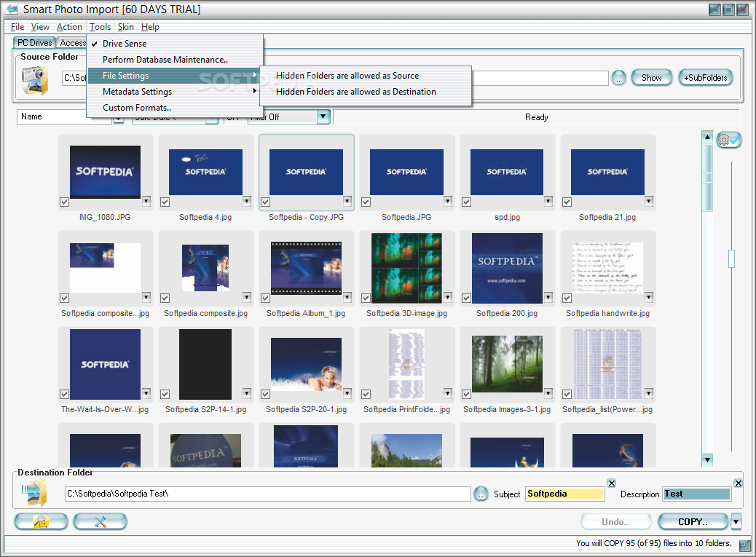Open dropdown arrow on Softpedia 4.jpg thumbnail
The image size is (756, 557).
point(247,201)
